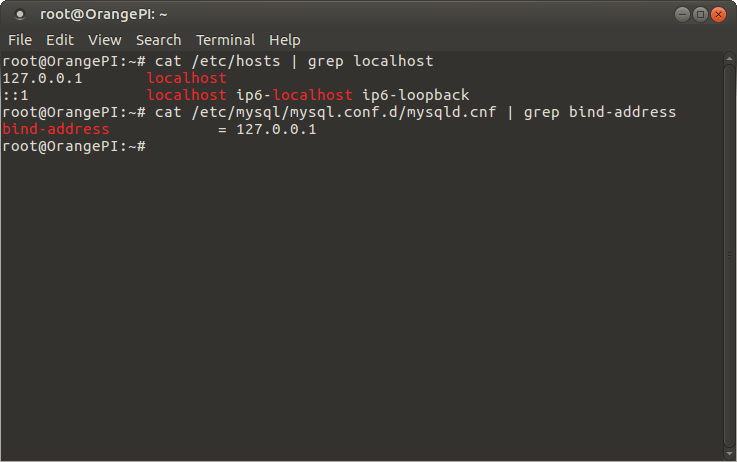Close the terminal window
Screen dimensions: 737x462
click(718, 15)
